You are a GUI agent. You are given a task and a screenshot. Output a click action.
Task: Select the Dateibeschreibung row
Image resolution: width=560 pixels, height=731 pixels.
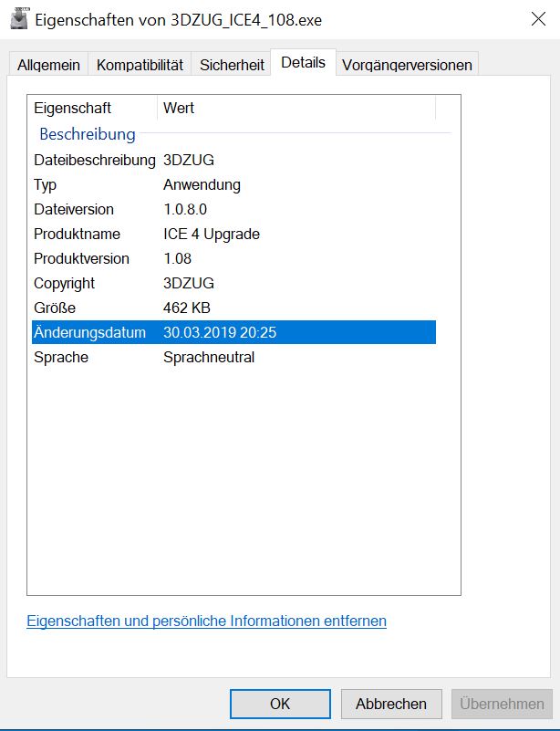pyautogui.click(x=95, y=160)
